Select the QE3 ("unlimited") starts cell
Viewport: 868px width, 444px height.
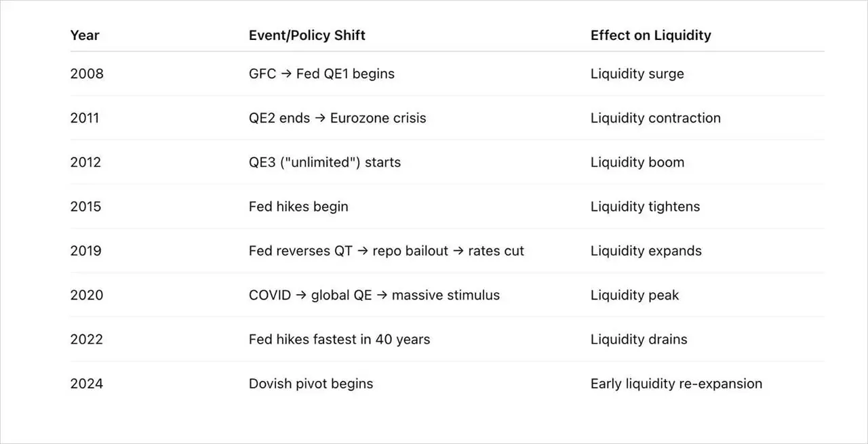[324, 162]
